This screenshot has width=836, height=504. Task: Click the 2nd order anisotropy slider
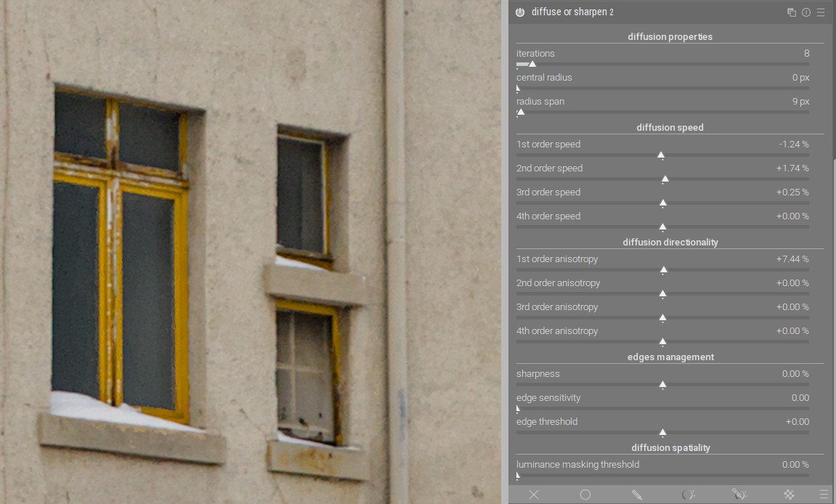[x=662, y=294]
